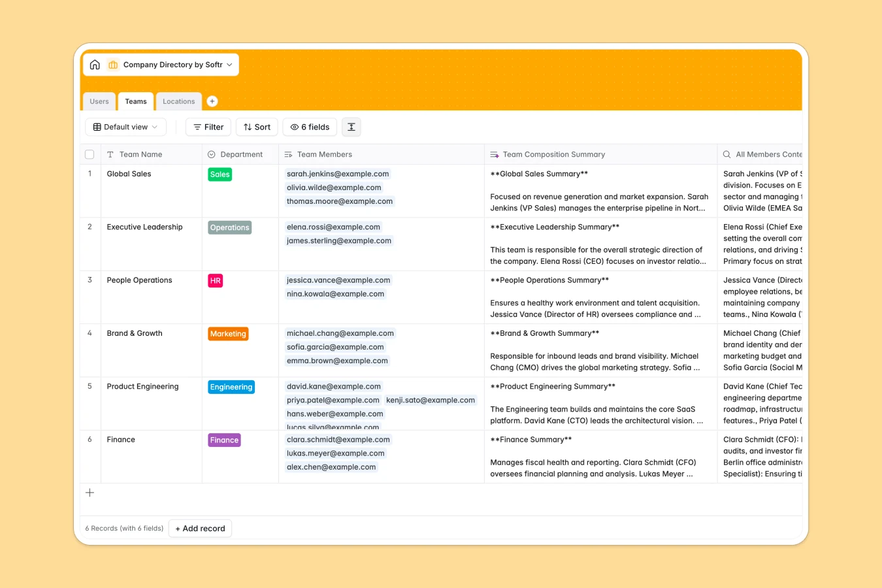The width and height of the screenshot is (882, 588).
Task: Click the row height adjustment icon
Action: click(x=351, y=127)
